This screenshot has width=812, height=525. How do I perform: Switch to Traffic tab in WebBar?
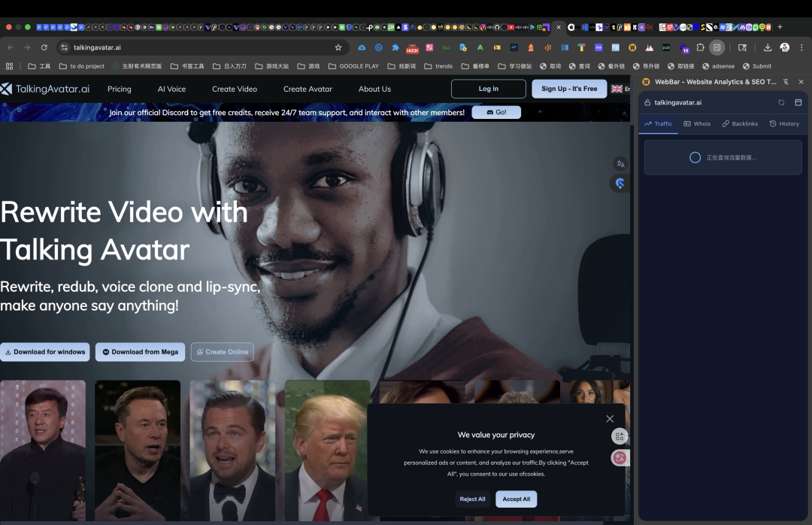coord(658,124)
